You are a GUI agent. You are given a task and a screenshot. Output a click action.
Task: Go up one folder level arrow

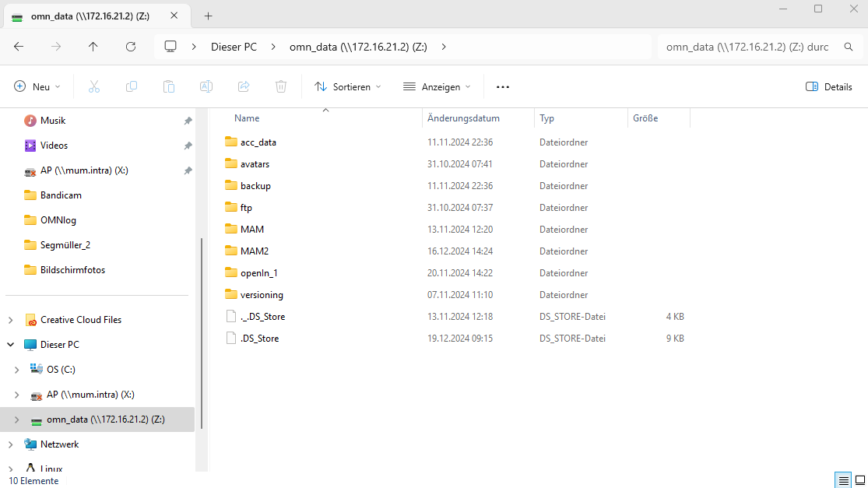coord(93,47)
